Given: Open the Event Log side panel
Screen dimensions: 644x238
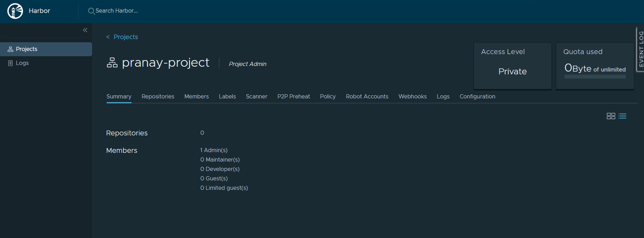Looking at the screenshot, I should (640, 49).
